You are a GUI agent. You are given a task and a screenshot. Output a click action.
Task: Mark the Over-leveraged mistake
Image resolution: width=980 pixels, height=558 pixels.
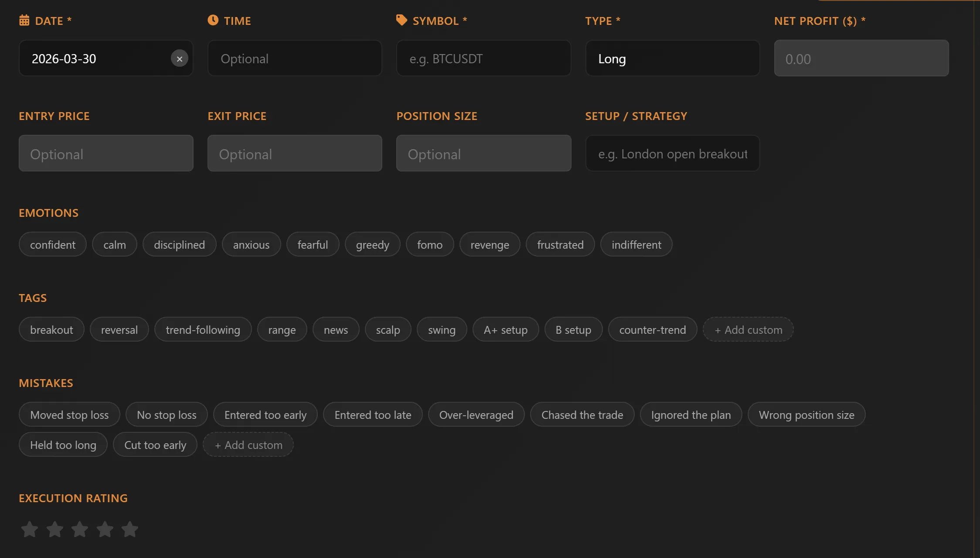coord(476,414)
